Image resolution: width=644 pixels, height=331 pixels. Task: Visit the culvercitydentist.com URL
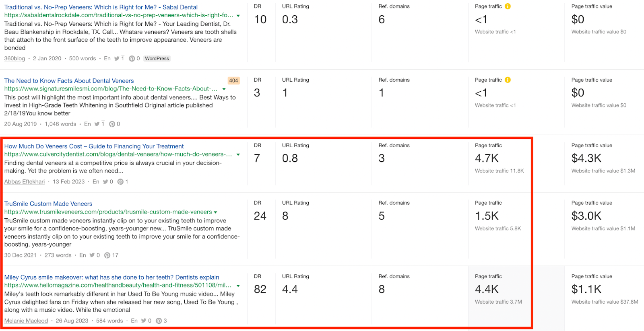point(118,154)
